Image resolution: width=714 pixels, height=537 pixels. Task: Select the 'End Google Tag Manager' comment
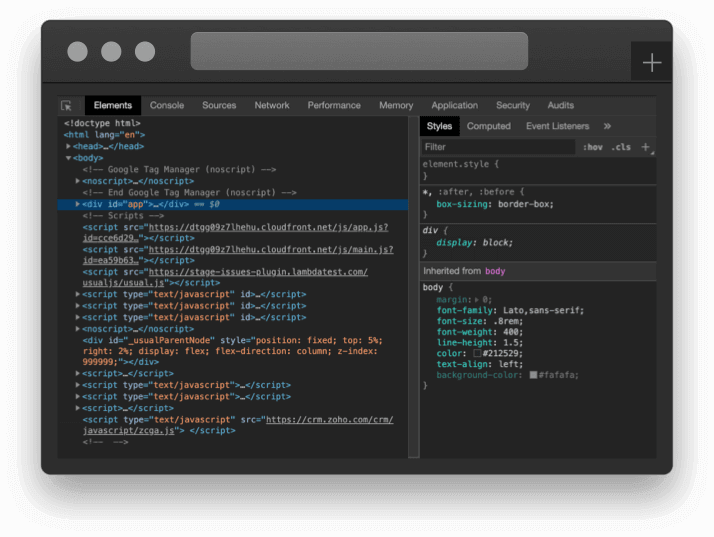pyautogui.click(x=189, y=192)
